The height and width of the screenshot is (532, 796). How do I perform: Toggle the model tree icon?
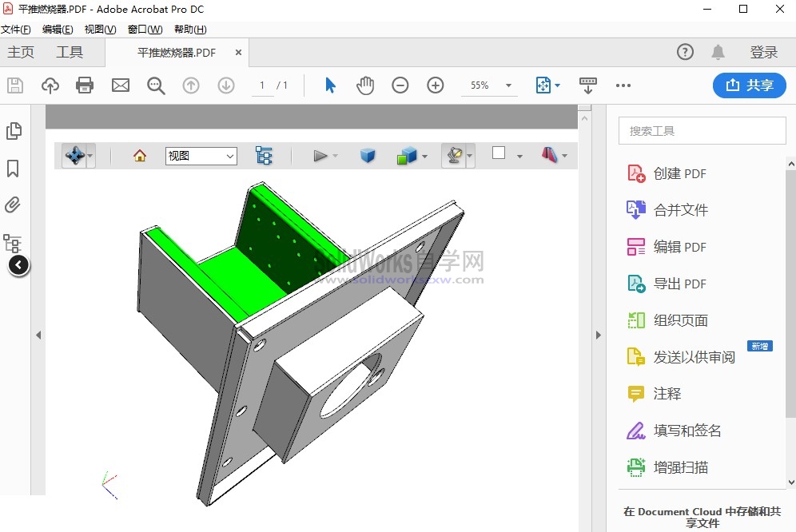264,156
